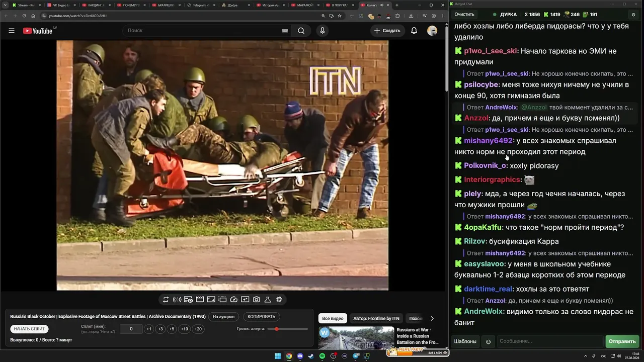This screenshot has height=362, width=644.
Task: Switch to the КАРДИНГ tab
Action: (x=95, y=5)
